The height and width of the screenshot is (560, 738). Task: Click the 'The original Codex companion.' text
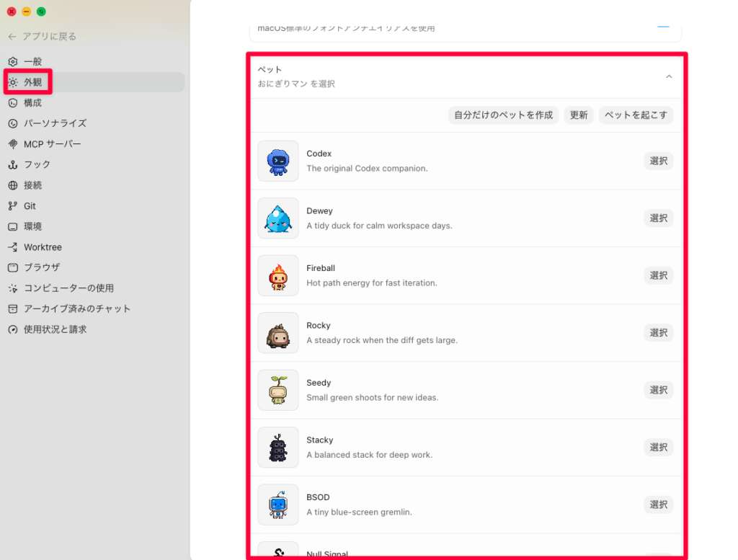click(367, 169)
